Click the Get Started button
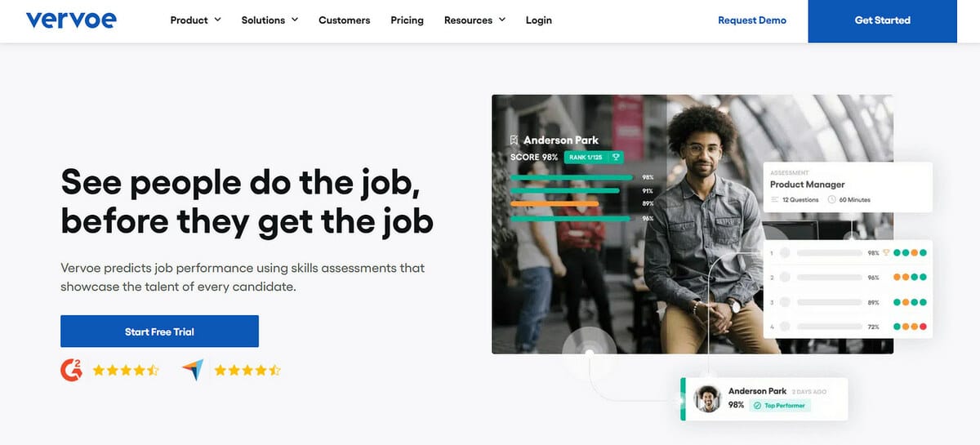The height and width of the screenshot is (445, 980). [882, 20]
